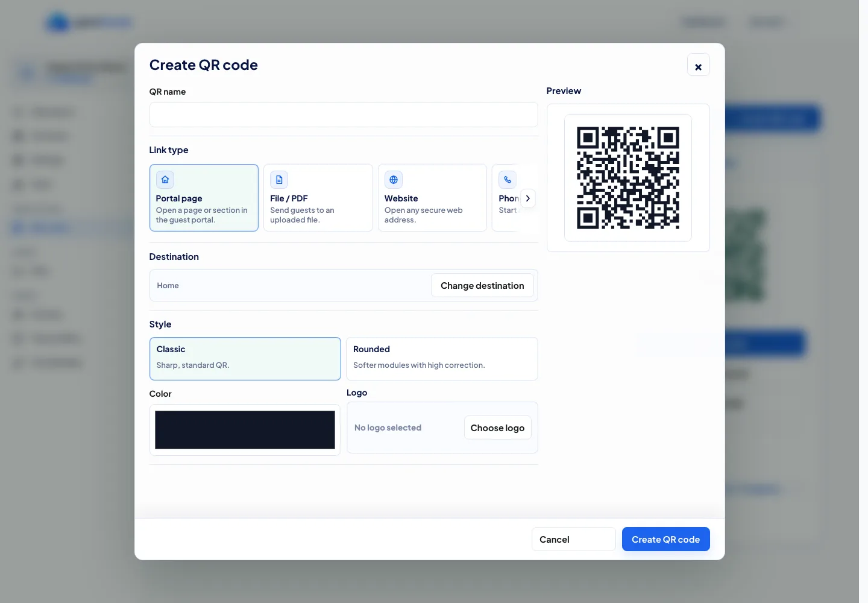Image resolution: width=868 pixels, height=603 pixels.
Task: Click the Phone handset icon
Action: coord(508,180)
